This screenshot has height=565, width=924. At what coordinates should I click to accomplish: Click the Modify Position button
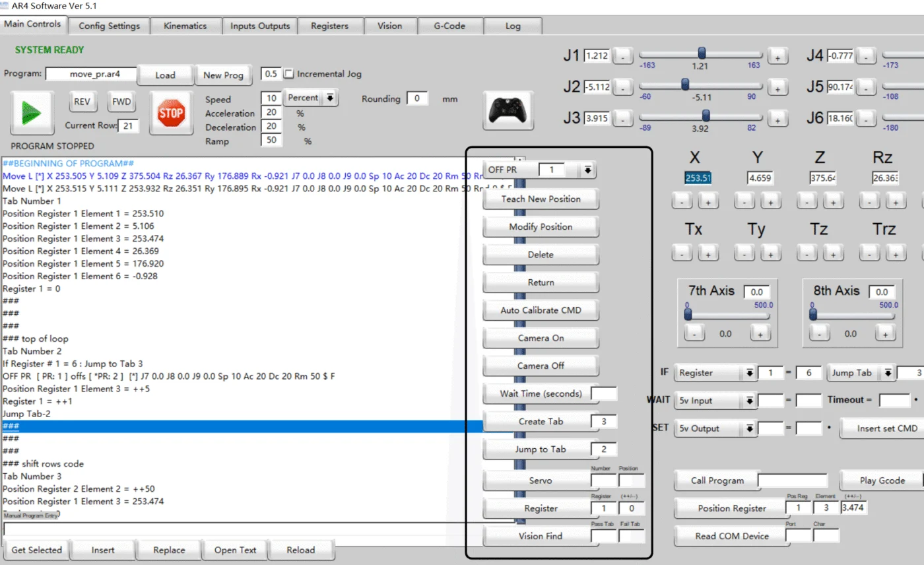[541, 226]
